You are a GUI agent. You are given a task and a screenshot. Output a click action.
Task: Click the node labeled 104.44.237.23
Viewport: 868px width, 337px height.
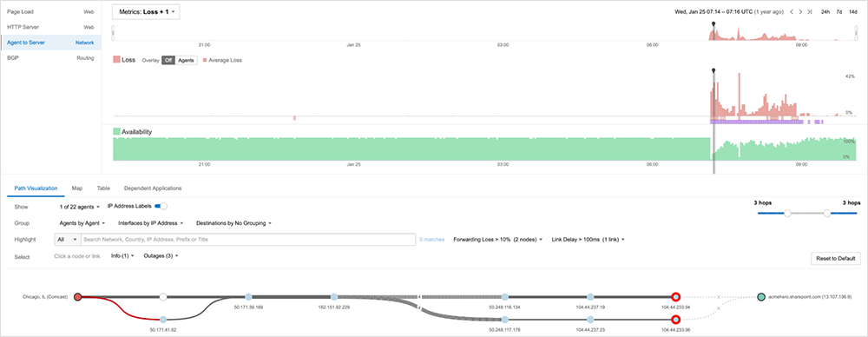590,320
